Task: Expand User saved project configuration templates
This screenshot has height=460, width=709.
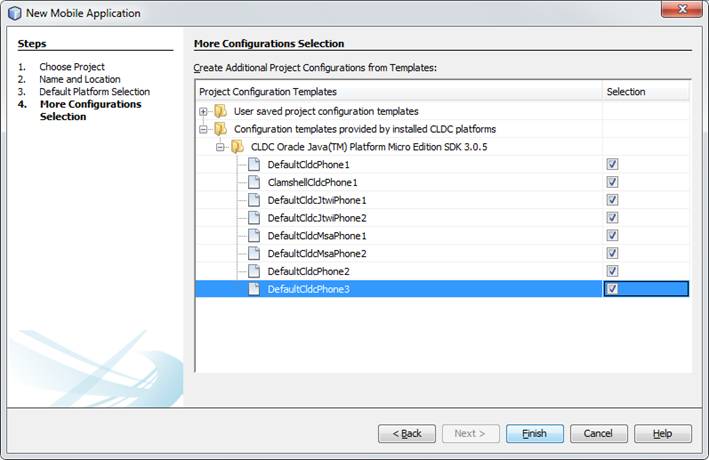Action: click(204, 111)
